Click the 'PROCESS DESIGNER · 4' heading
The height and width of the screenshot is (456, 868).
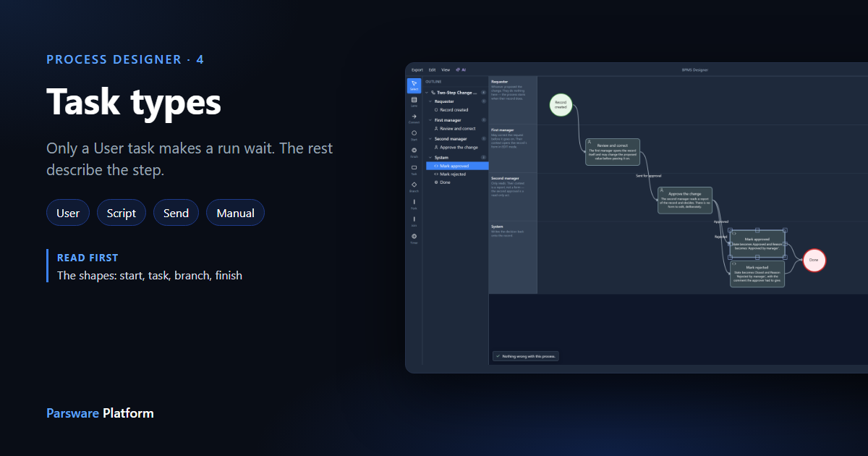click(x=125, y=59)
